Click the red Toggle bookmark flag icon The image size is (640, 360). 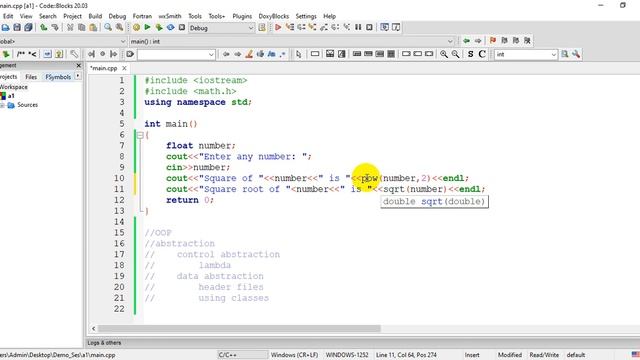click(x=493, y=40)
